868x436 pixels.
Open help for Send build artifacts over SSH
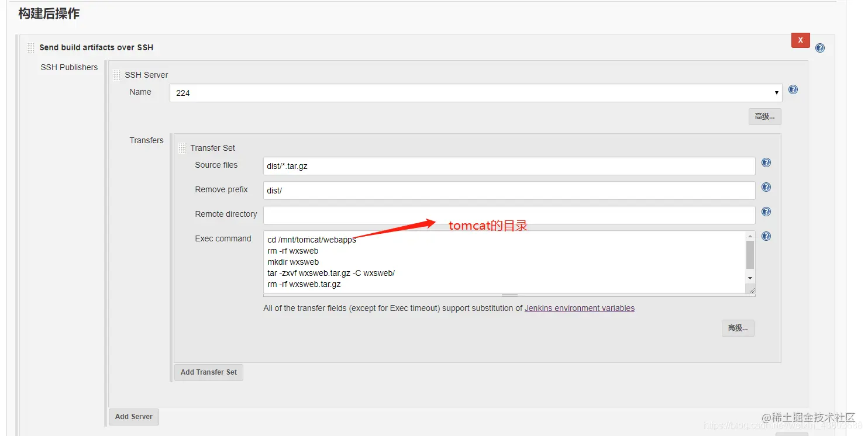(820, 48)
